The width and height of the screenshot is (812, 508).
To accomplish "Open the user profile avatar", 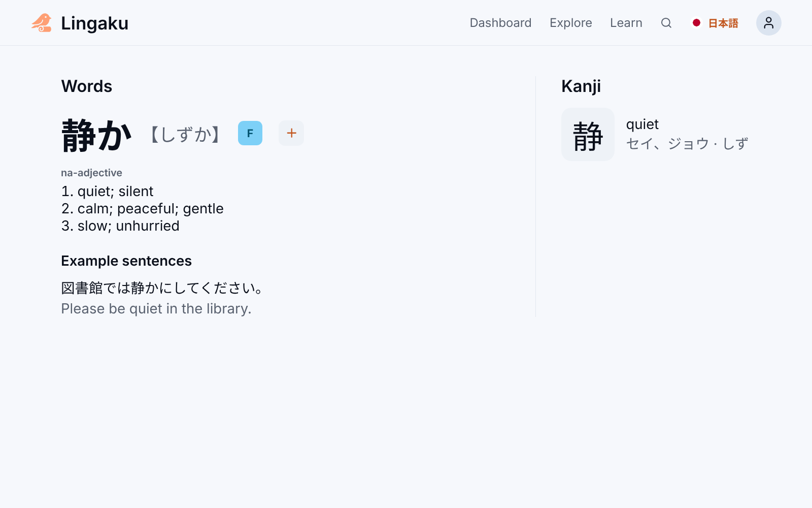I will [x=769, y=23].
